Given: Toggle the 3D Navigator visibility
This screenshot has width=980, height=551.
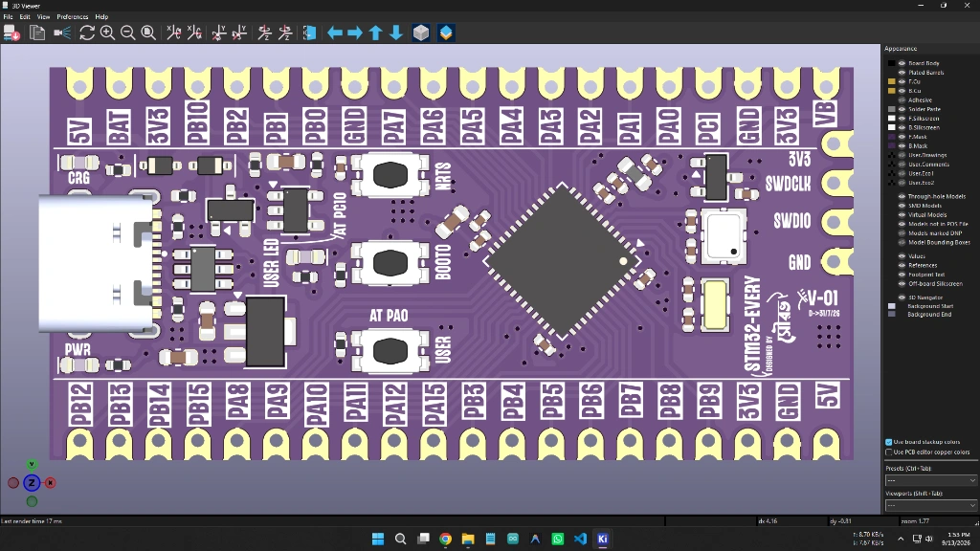Looking at the screenshot, I should (902, 298).
